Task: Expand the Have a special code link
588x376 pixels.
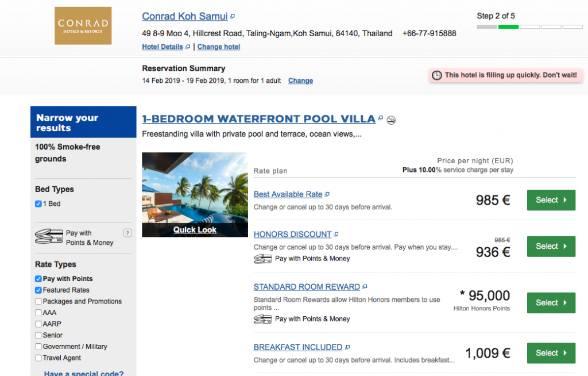Action: coord(84,373)
